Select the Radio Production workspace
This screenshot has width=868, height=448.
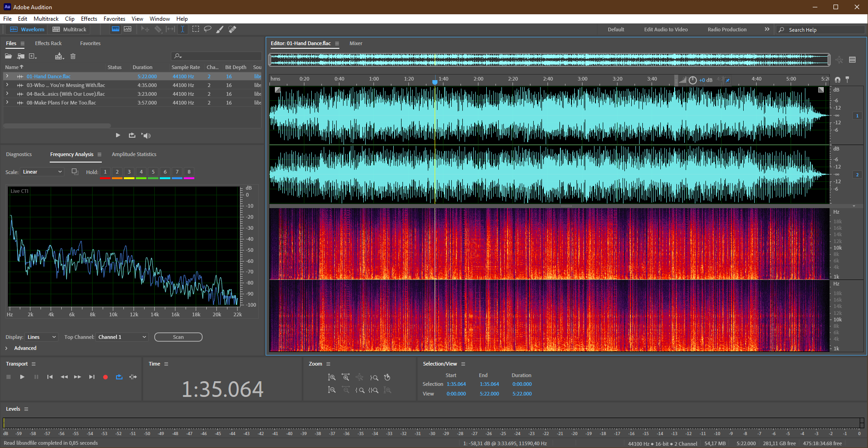click(x=727, y=29)
